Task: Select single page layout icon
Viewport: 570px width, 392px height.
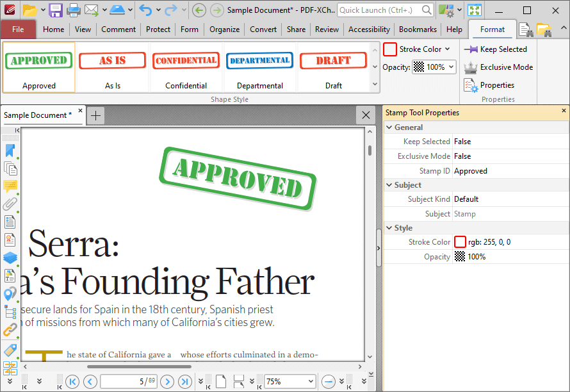Action: [x=221, y=382]
